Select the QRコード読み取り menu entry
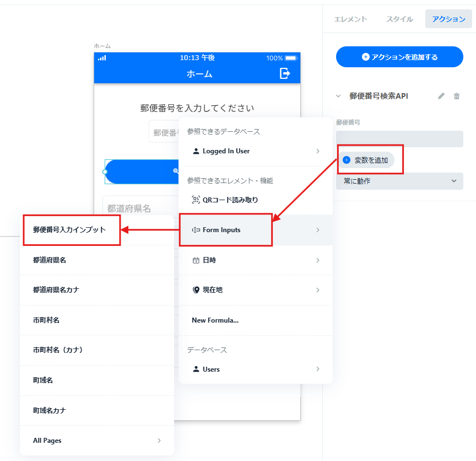 pyautogui.click(x=256, y=200)
